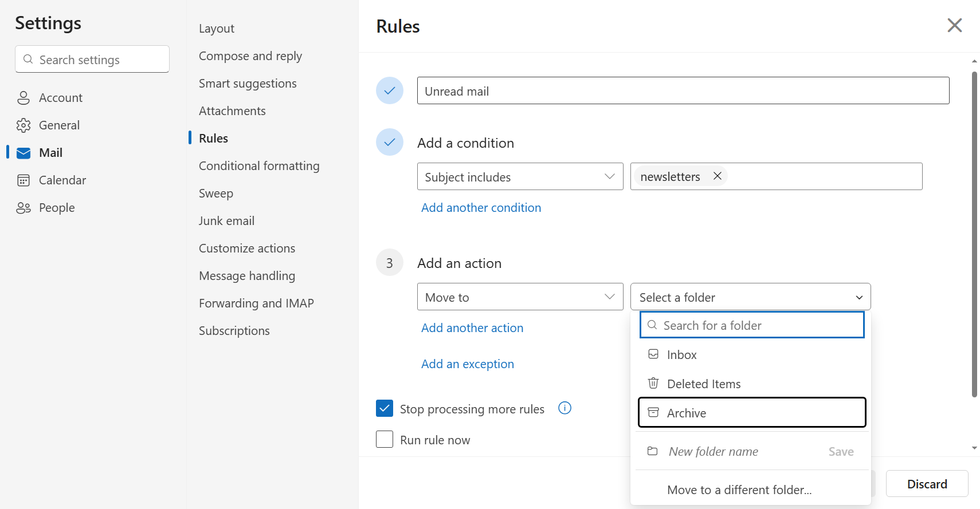Click the scrollbar up arrow
The width and height of the screenshot is (980, 509).
click(974, 61)
